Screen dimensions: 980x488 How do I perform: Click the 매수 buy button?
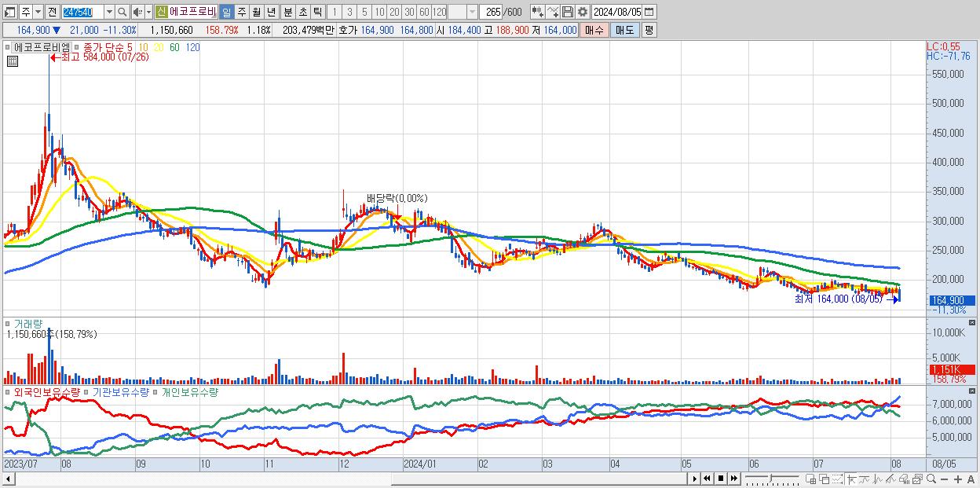(x=594, y=30)
